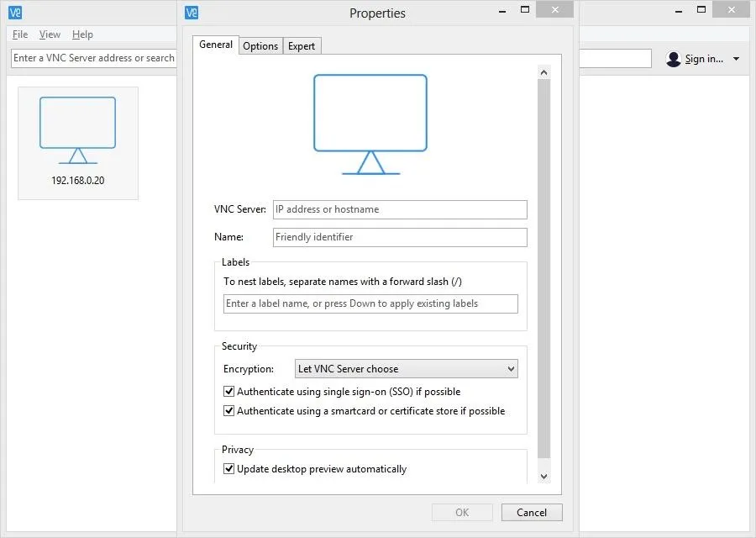Click the large monitor icon in the Properties dialog
Screen dimensions: 756x538
(370, 124)
